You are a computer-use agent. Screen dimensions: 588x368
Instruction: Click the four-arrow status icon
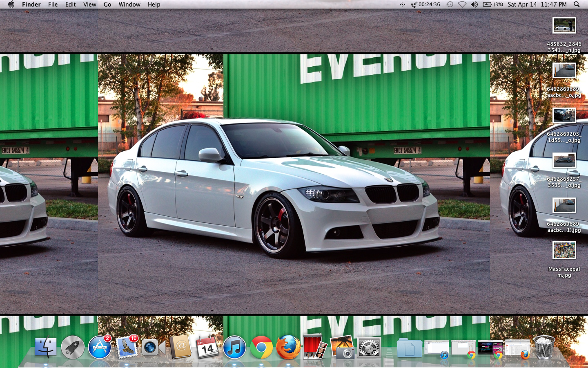pyautogui.click(x=402, y=4)
